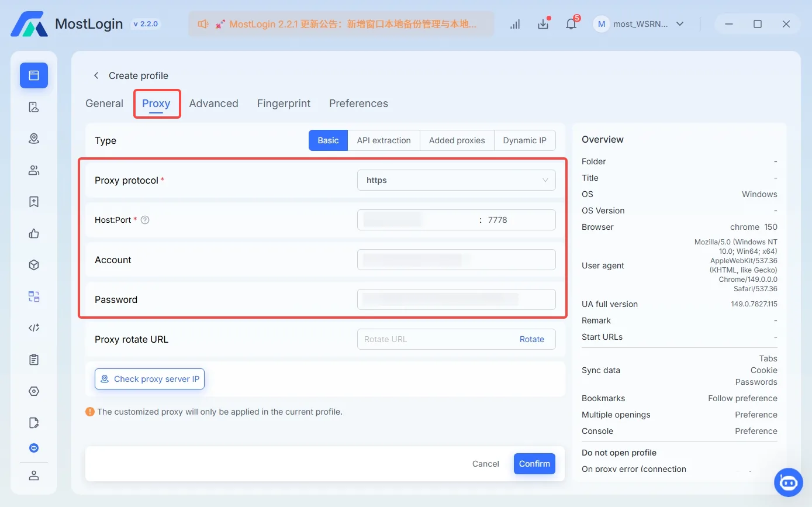Open the cube icon in sidebar

[34, 265]
